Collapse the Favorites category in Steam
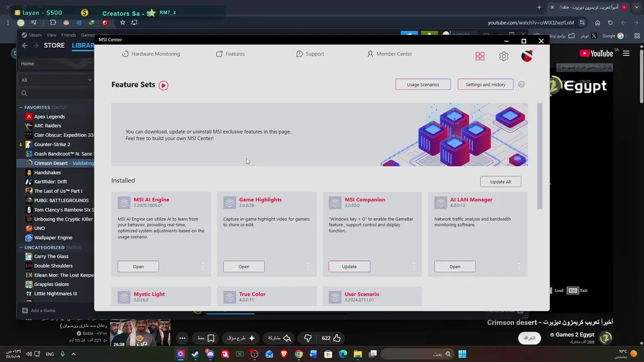This screenshot has height=362, width=644. pos(21,108)
